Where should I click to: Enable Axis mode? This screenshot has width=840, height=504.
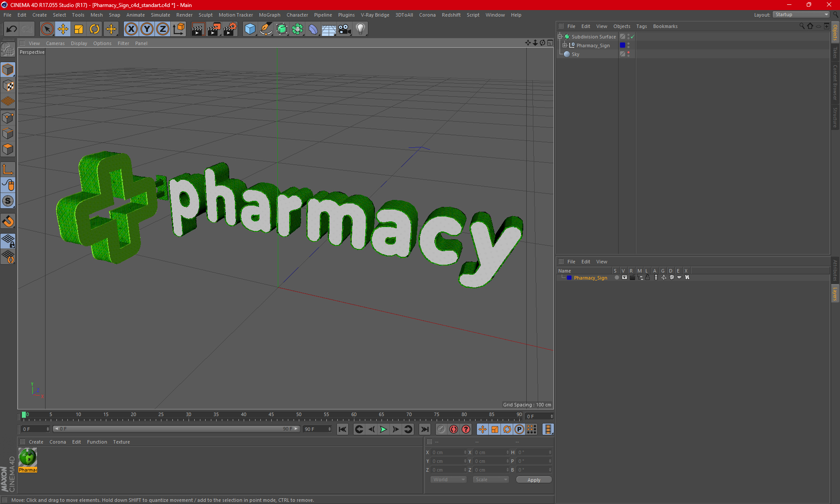pyautogui.click(x=8, y=169)
